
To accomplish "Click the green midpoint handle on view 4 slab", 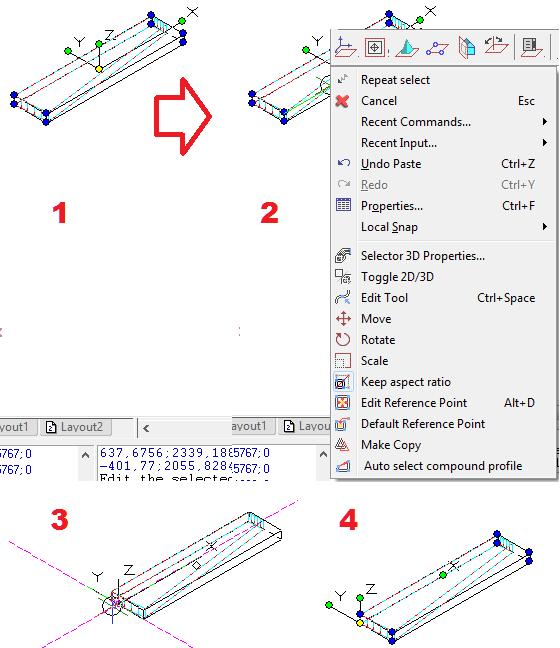I will (443, 575).
